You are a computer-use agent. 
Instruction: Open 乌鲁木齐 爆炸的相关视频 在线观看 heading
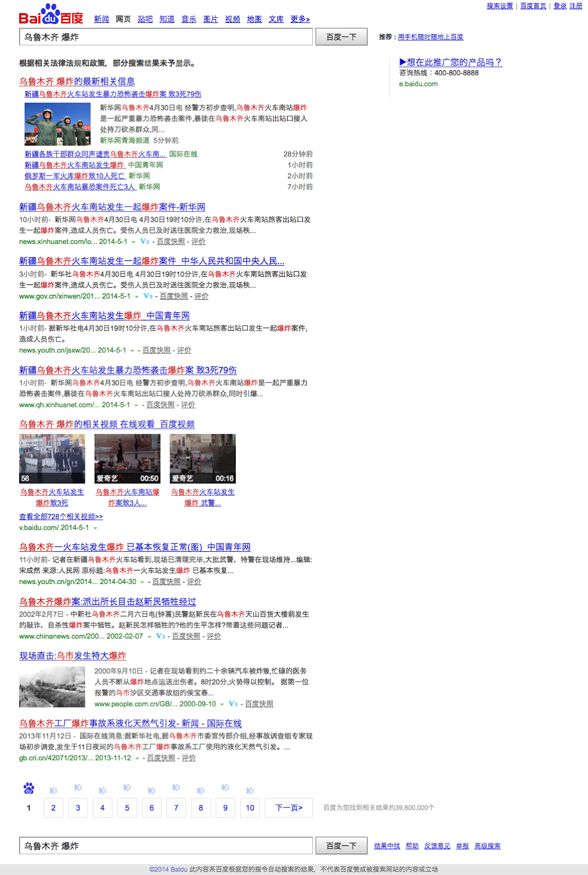tap(107, 424)
